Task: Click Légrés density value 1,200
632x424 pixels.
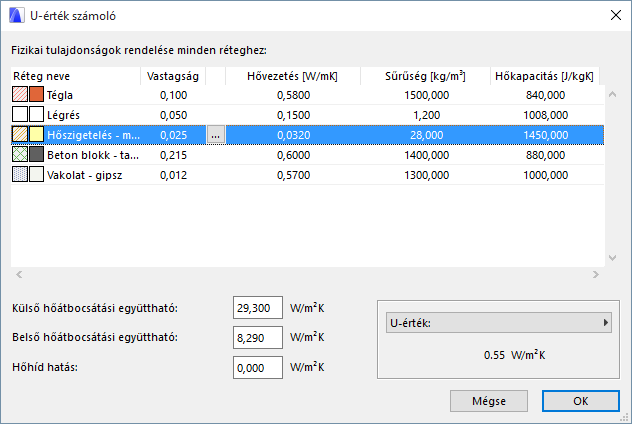Action: coord(426,115)
